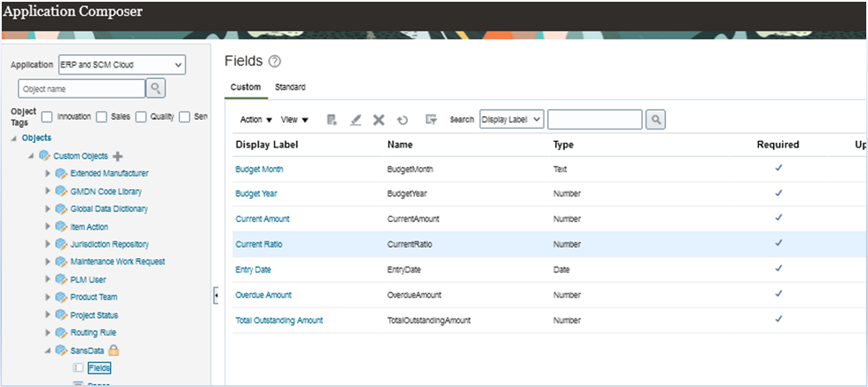Open the Budget Month field link
This screenshot has width=868, height=387.
(259, 170)
